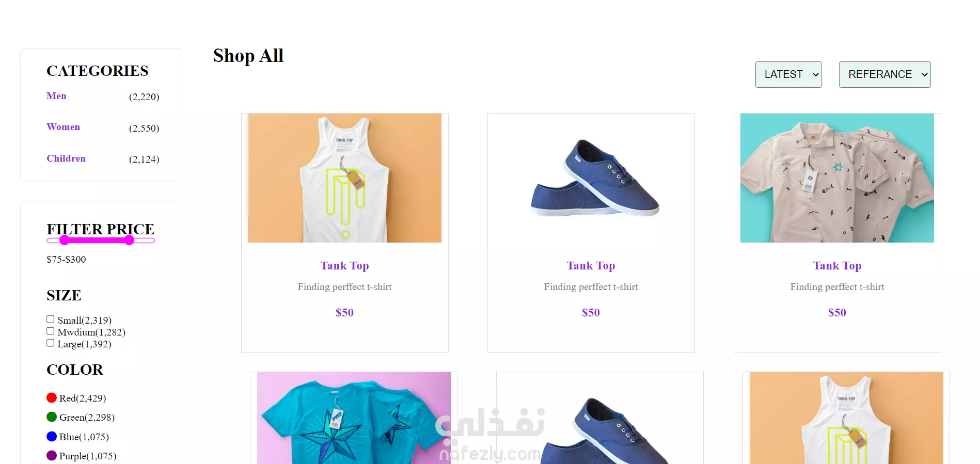This screenshot has height=464, width=980.
Task: Select the red color swatch
Action: point(52,397)
